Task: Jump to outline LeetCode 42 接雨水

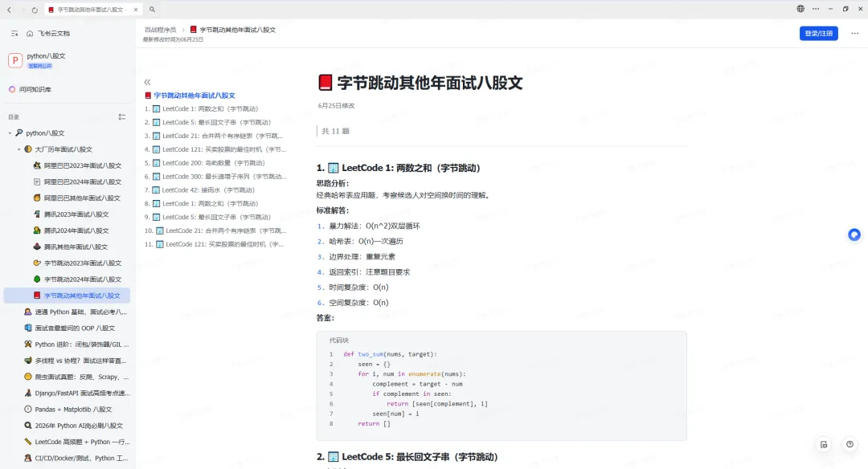Action: tap(200, 190)
